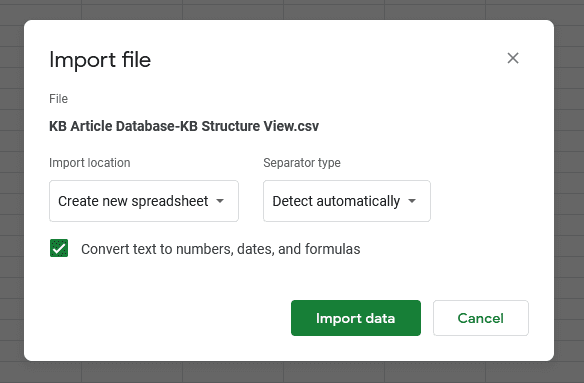584x383 pixels.
Task: Click the Import data button
Action: pos(356,318)
